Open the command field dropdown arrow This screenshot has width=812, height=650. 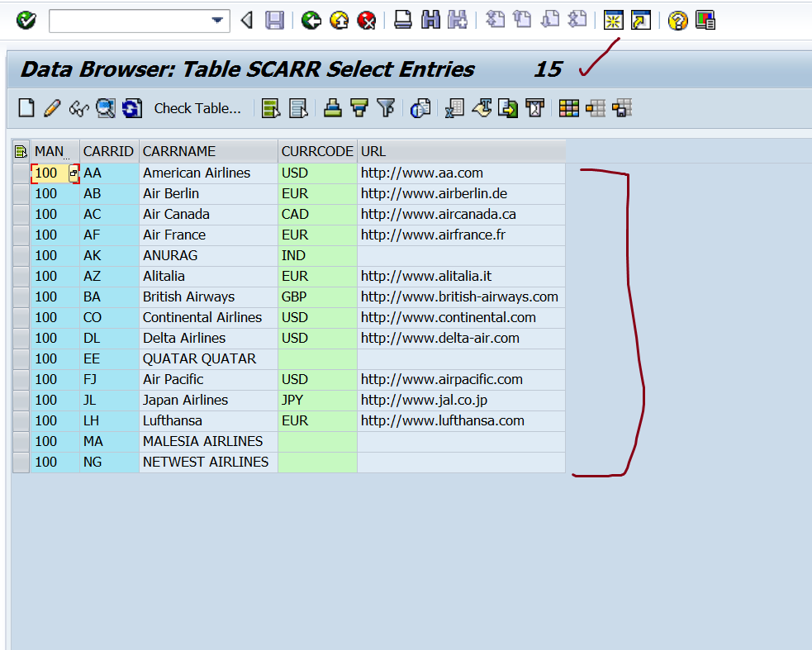217,21
